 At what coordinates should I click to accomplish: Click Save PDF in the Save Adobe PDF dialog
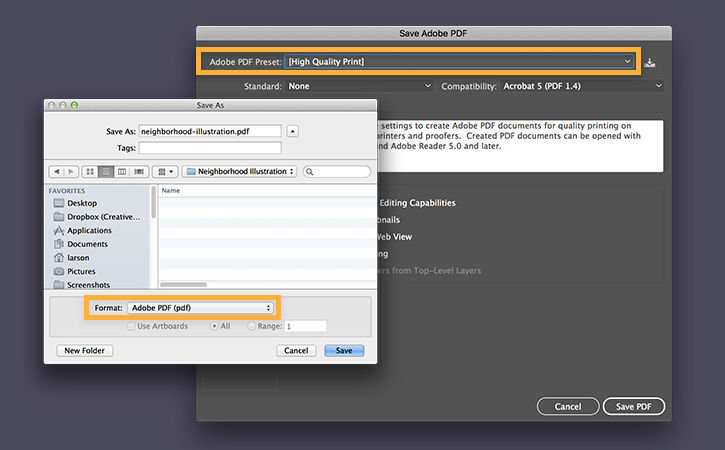pyautogui.click(x=633, y=407)
